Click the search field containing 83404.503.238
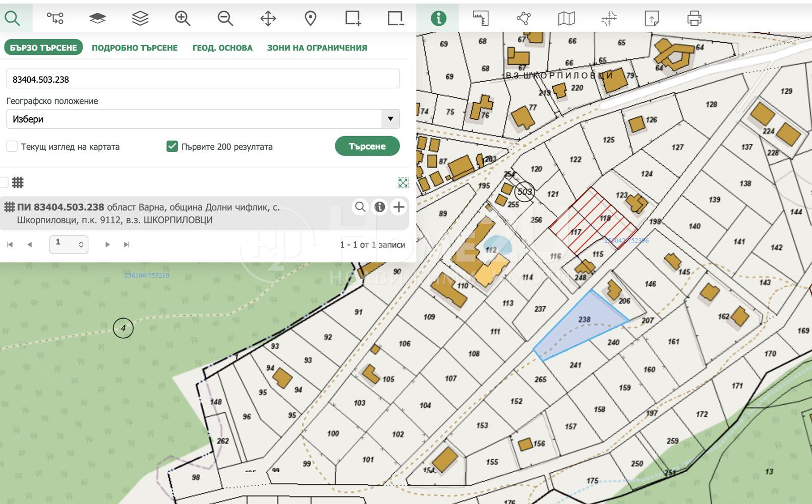The height and width of the screenshot is (504, 812). [x=203, y=79]
